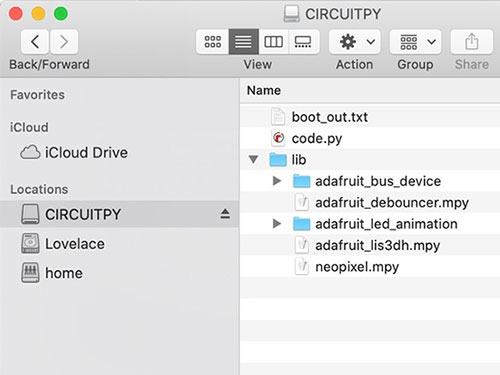Click the Share button

coord(471,42)
